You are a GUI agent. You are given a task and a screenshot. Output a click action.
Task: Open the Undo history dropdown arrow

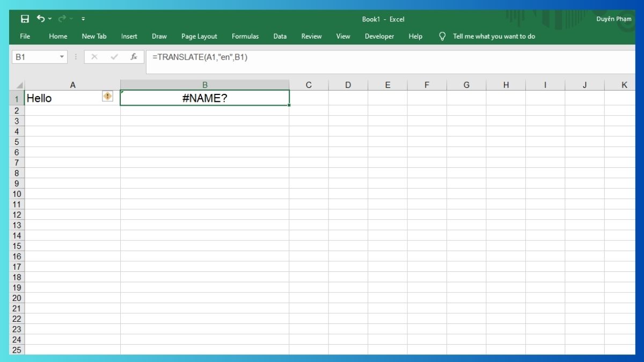(50, 19)
